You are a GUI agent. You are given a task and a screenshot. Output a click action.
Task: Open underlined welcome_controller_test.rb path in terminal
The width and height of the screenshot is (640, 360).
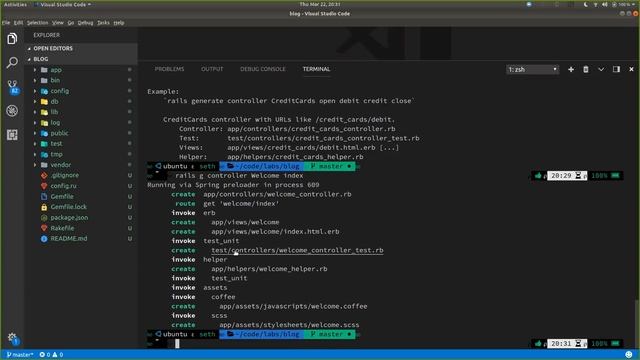coord(297,251)
